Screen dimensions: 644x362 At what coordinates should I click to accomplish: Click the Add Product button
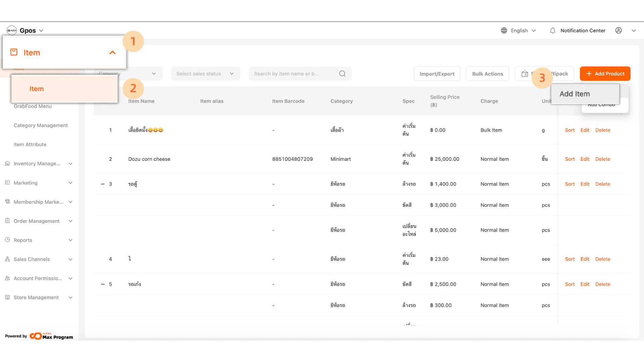605,74
